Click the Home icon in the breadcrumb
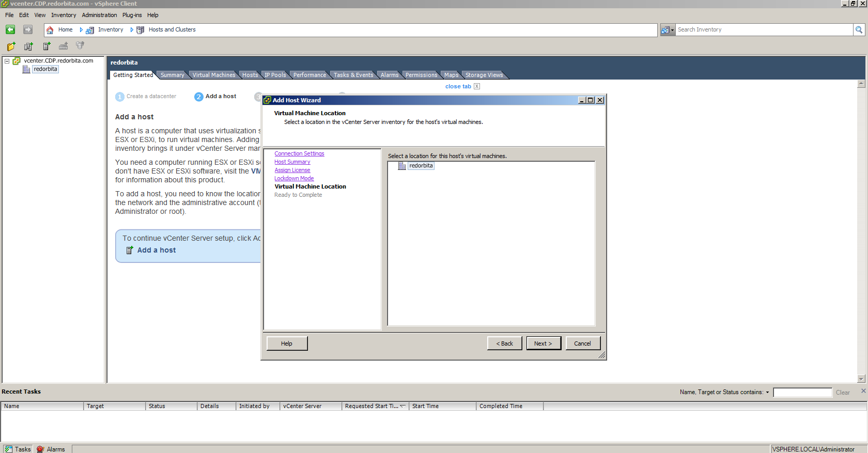The image size is (868, 453). pos(50,30)
